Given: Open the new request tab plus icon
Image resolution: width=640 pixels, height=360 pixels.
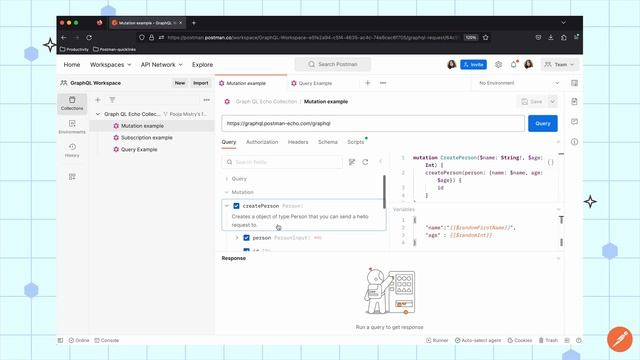Looking at the screenshot, I should (x=367, y=83).
